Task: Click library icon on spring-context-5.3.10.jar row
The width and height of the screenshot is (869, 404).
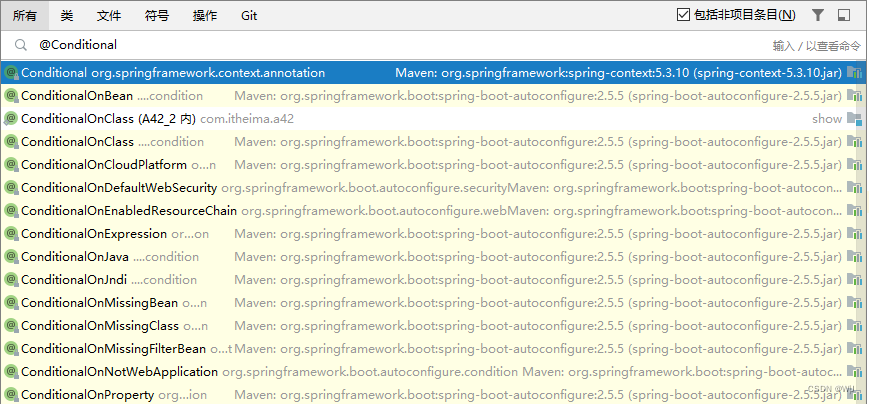Action: (855, 73)
